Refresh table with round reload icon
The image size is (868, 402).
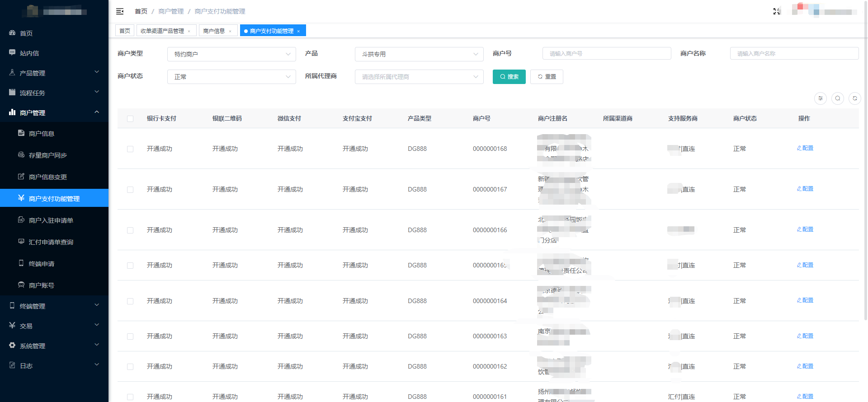click(x=855, y=98)
